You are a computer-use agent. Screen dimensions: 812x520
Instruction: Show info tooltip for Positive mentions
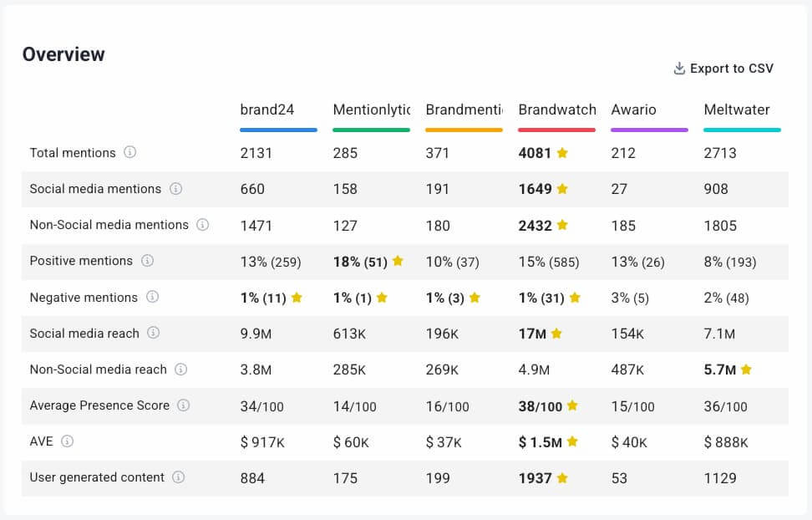(147, 261)
